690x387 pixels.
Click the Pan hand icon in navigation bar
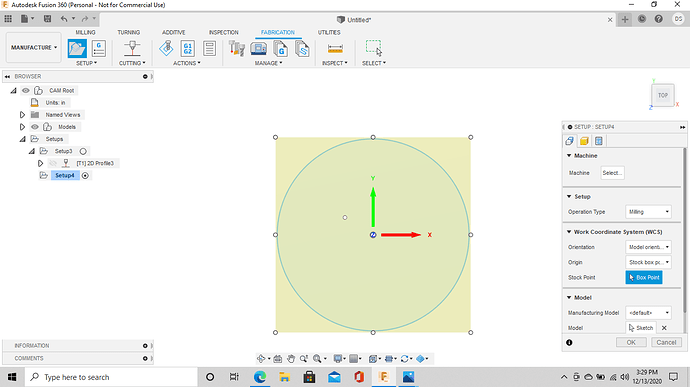(291, 359)
